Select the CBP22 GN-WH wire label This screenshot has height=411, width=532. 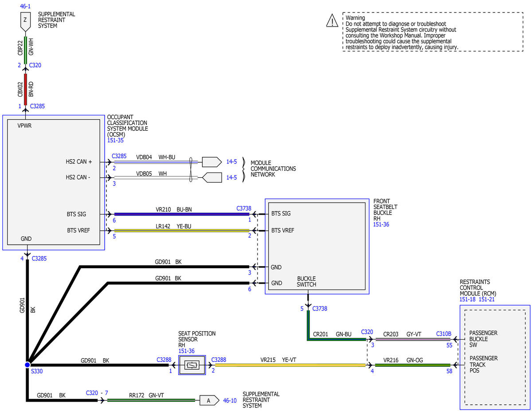click(25, 48)
